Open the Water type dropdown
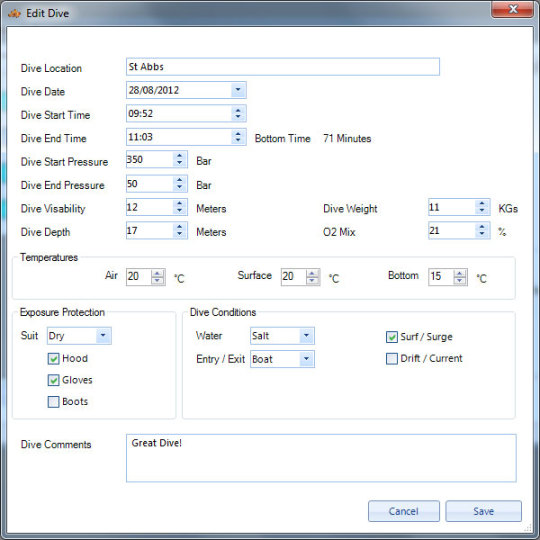Viewport: 540px width, 540px height. [x=306, y=335]
